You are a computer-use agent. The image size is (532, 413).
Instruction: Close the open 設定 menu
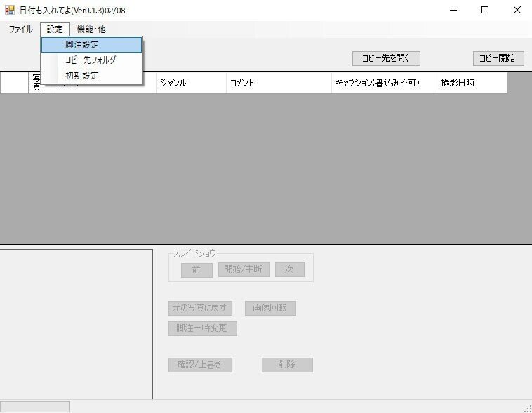pos(55,29)
